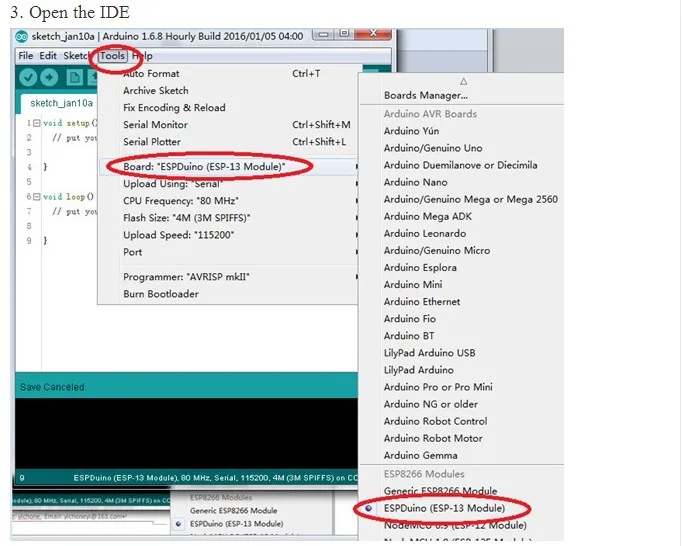Open the Help menu
This screenshot has width=683, height=546.
(x=142, y=56)
